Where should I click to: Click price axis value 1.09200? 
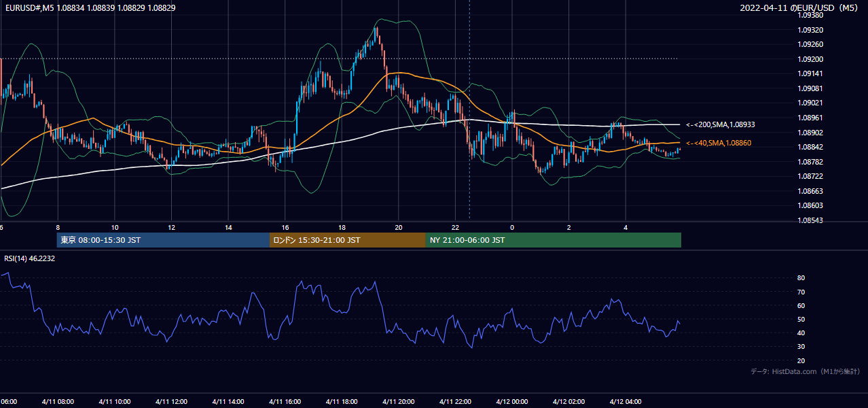coord(810,59)
